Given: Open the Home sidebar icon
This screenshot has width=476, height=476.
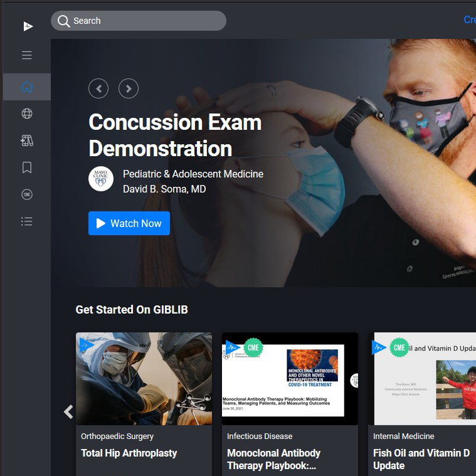Looking at the screenshot, I should click(x=27, y=87).
